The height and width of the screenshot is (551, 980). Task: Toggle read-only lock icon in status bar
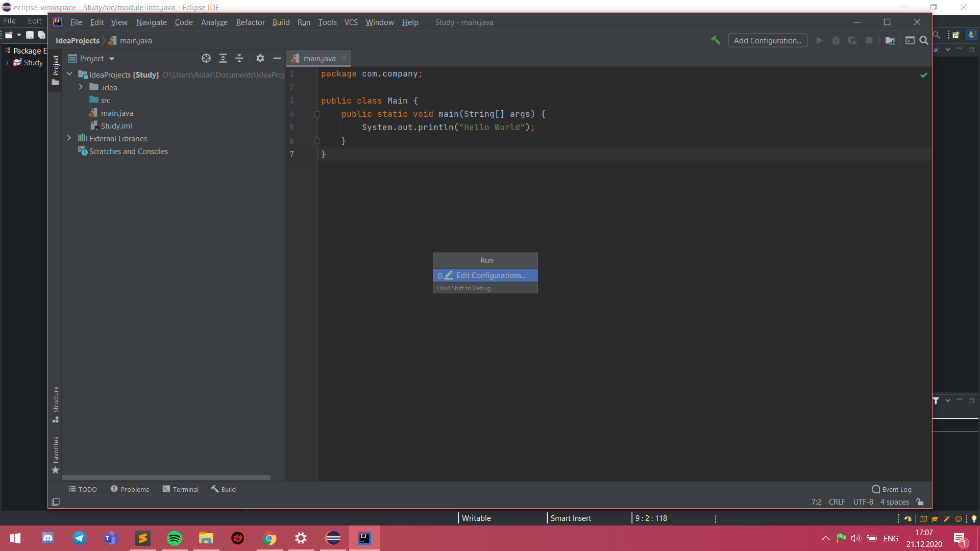920,502
